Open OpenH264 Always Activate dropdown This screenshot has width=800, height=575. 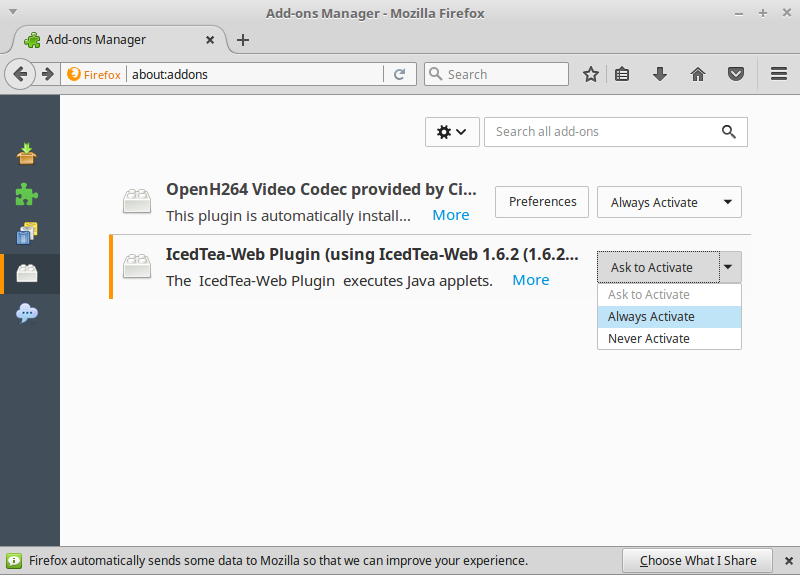point(669,202)
